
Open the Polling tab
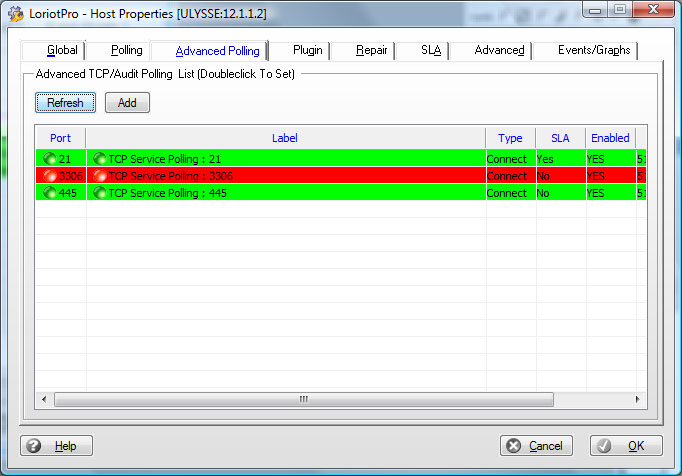click(x=117, y=50)
